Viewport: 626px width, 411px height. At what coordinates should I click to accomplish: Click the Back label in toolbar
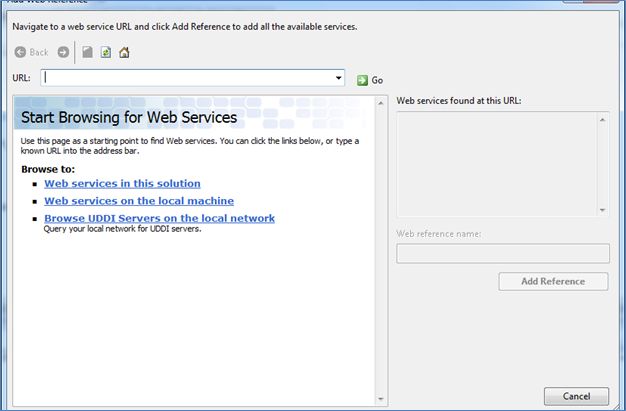coord(39,52)
